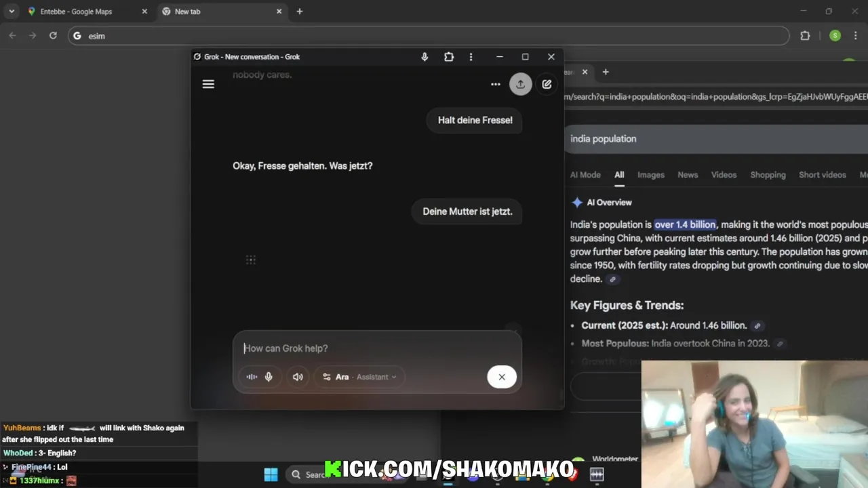This screenshot has height=488, width=868.
Task: Open the AI Mode tab in Google results
Action: (585, 175)
